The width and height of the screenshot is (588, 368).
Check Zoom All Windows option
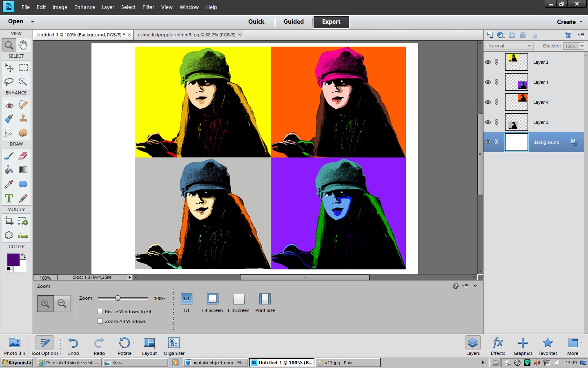tap(100, 321)
